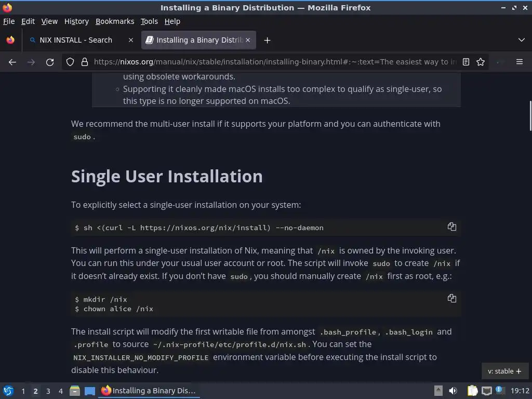Screen dimensions: 532x399
Task: Focus the Firefox window taskbar entry
Action: point(149,391)
